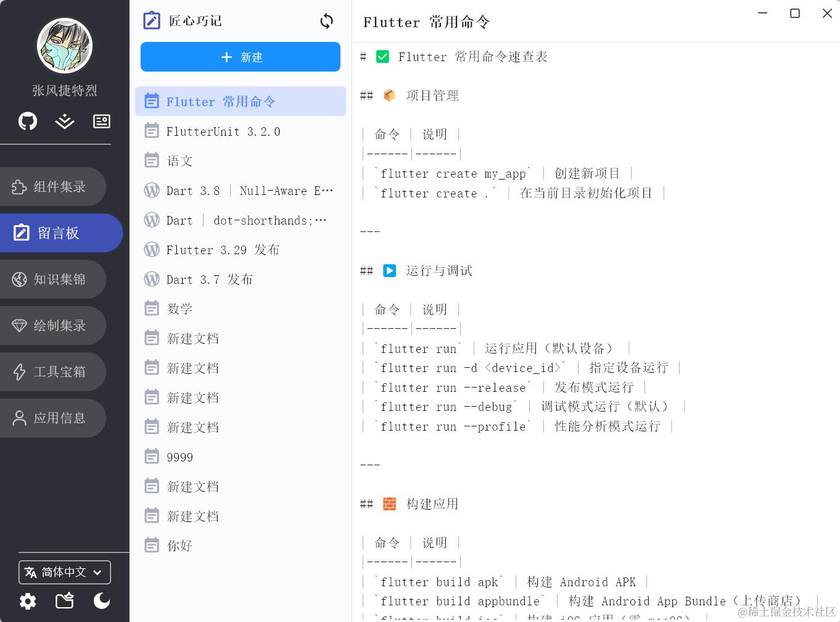Open the 数学 note
This screenshot has width=840, height=622.
pyautogui.click(x=241, y=309)
